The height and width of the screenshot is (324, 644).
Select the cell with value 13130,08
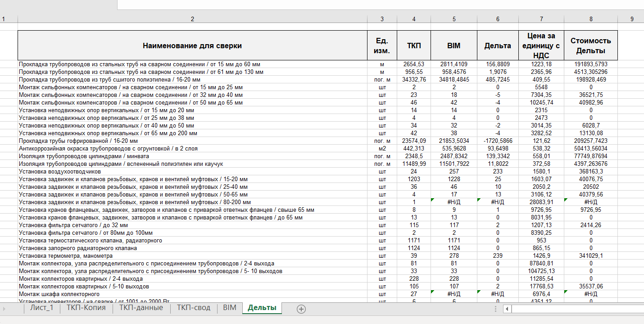pos(591,133)
